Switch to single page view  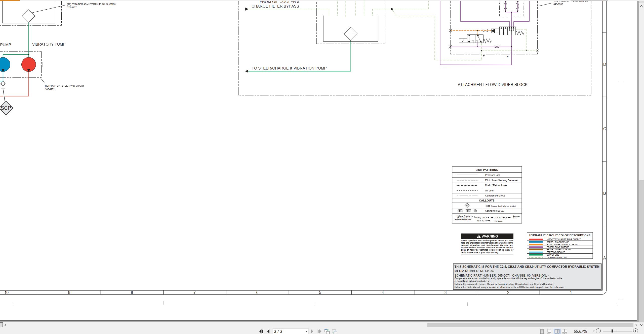tap(542, 331)
